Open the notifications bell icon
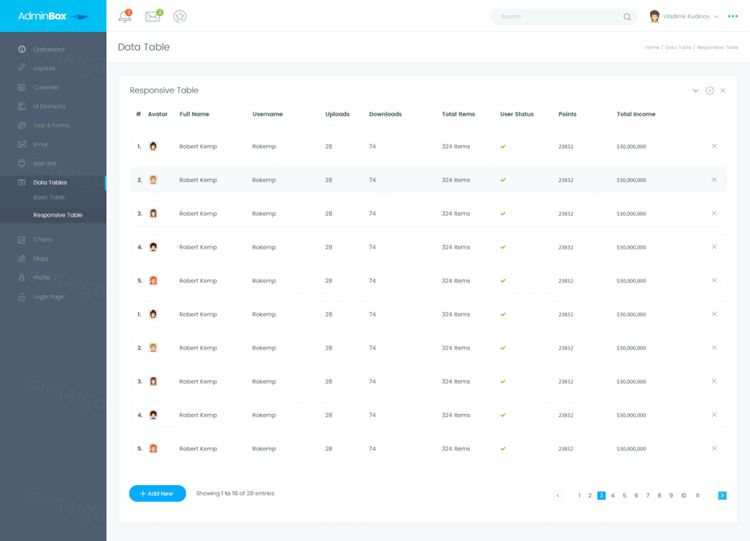Image resolution: width=750 pixels, height=541 pixels. (125, 16)
